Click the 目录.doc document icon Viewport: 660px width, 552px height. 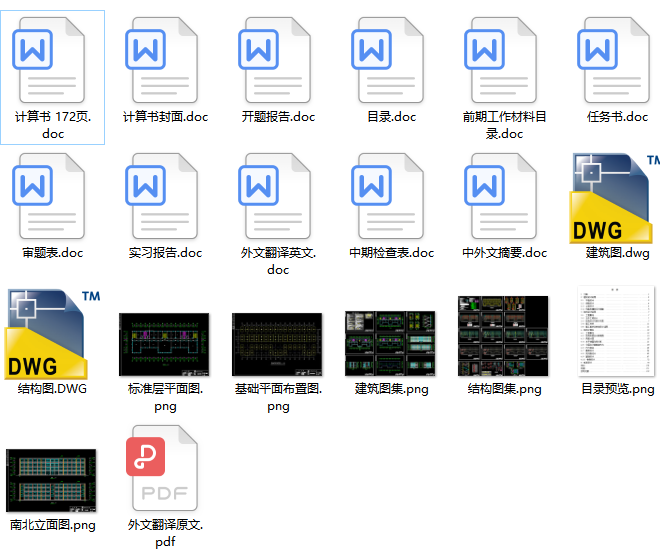coord(391,62)
